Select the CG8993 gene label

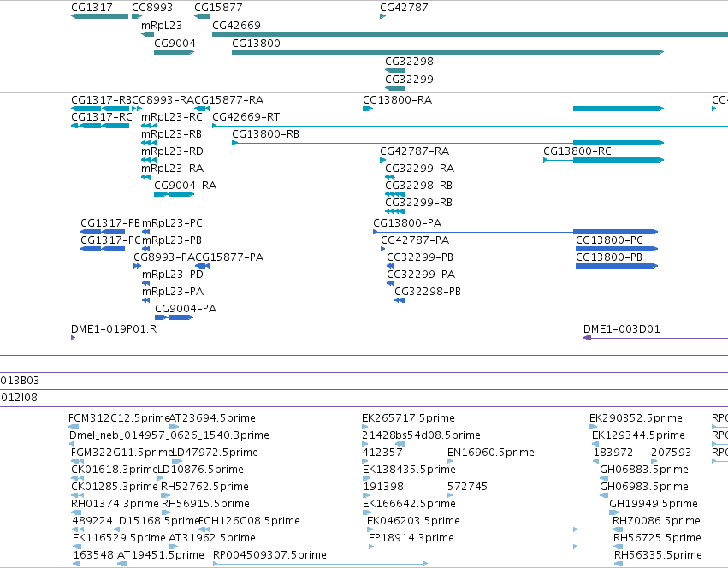click(152, 8)
